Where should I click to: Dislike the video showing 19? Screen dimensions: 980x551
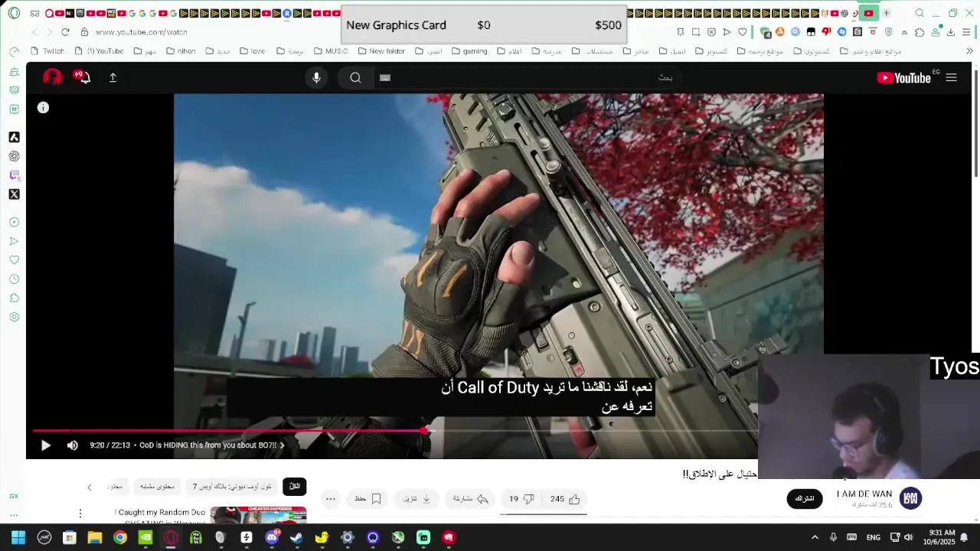(x=521, y=499)
